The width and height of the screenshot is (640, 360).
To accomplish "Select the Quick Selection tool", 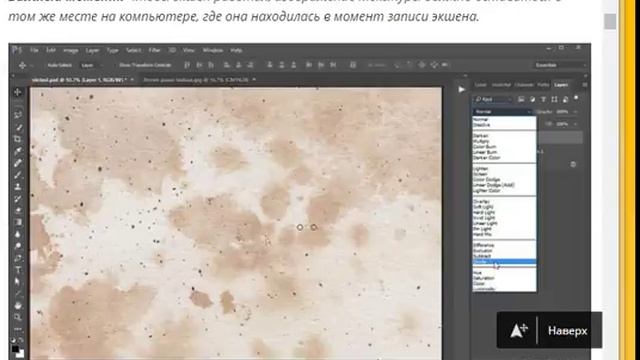I will click(x=18, y=127).
